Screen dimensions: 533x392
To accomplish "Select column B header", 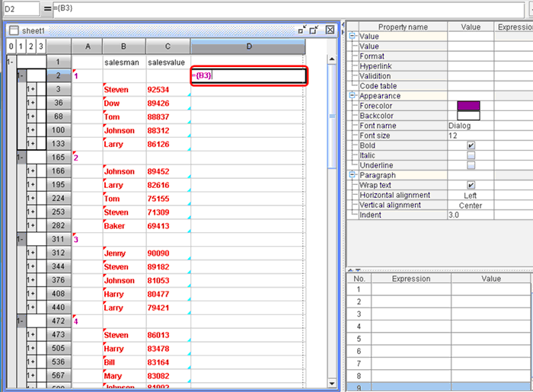I will [123, 46].
